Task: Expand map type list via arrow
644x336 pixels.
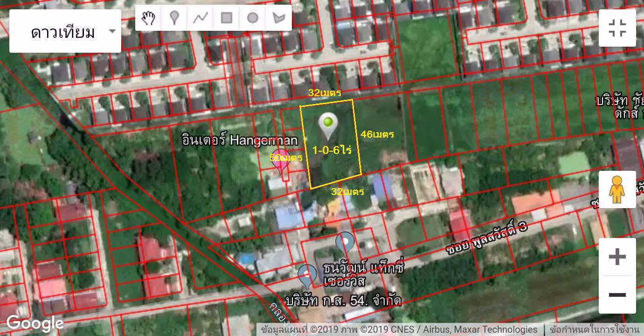Action: (x=112, y=32)
